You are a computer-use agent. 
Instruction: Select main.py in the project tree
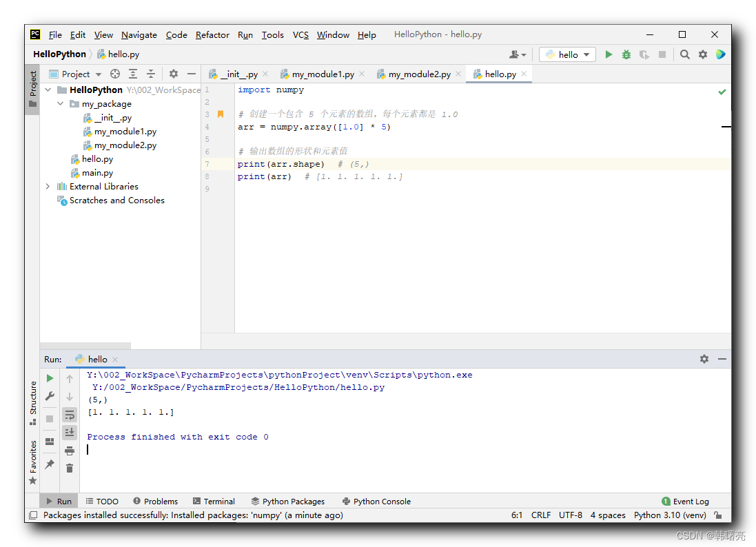tap(97, 172)
